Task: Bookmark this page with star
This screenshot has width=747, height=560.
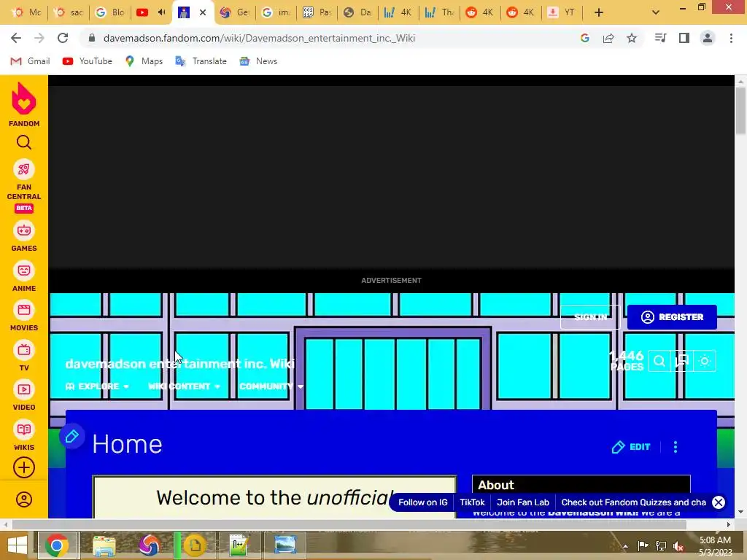Action: (x=632, y=38)
